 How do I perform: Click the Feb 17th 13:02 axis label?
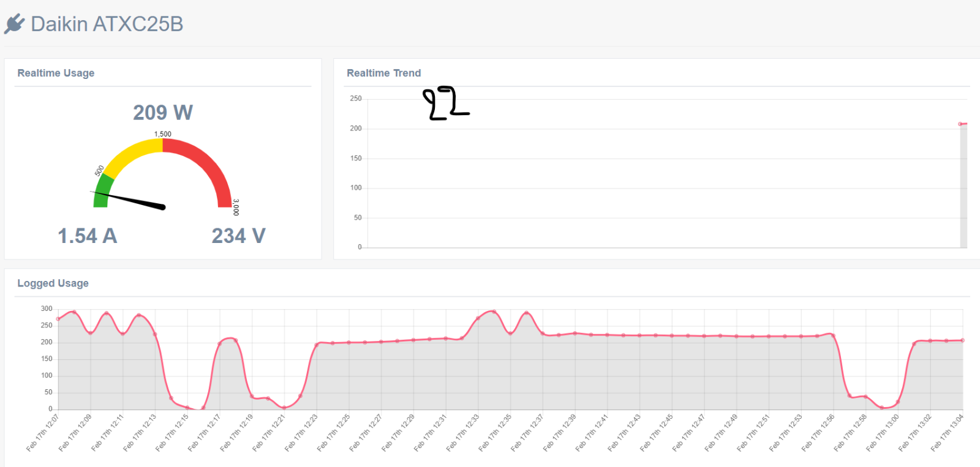(915, 433)
